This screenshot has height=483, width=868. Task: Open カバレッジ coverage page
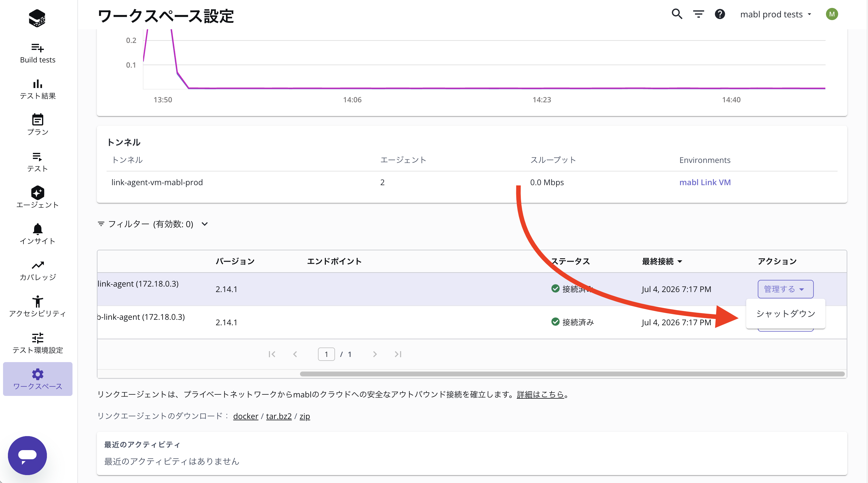tap(37, 270)
